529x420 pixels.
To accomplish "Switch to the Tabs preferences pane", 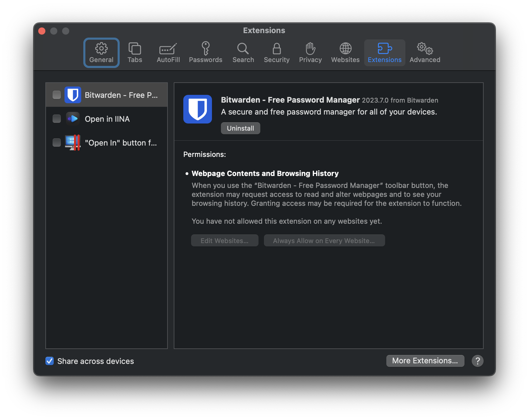I will click(135, 53).
